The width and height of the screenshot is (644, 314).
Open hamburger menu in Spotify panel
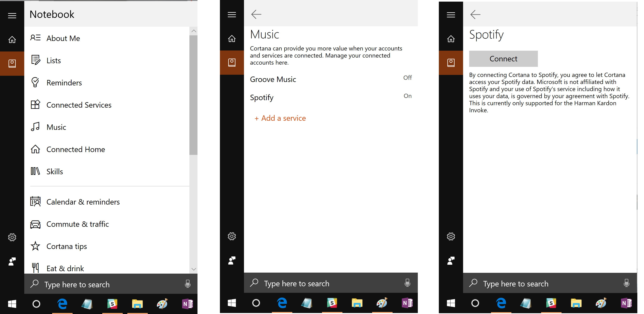451,15
